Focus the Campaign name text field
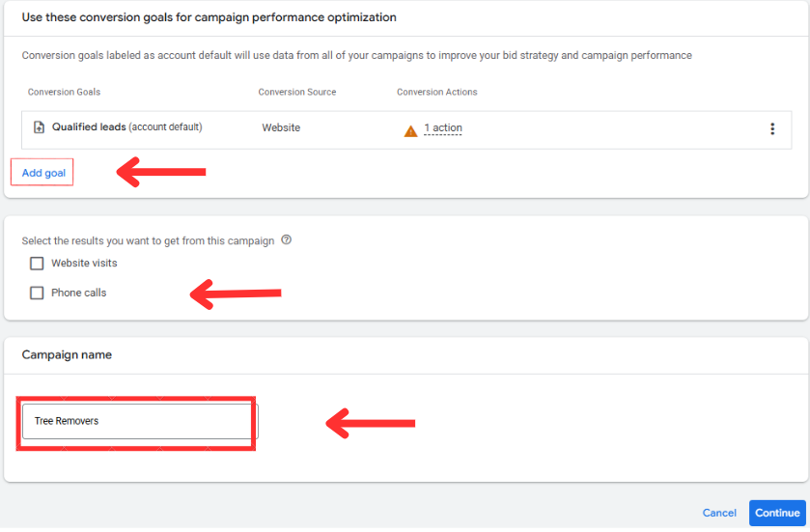The image size is (810, 532). (x=139, y=421)
